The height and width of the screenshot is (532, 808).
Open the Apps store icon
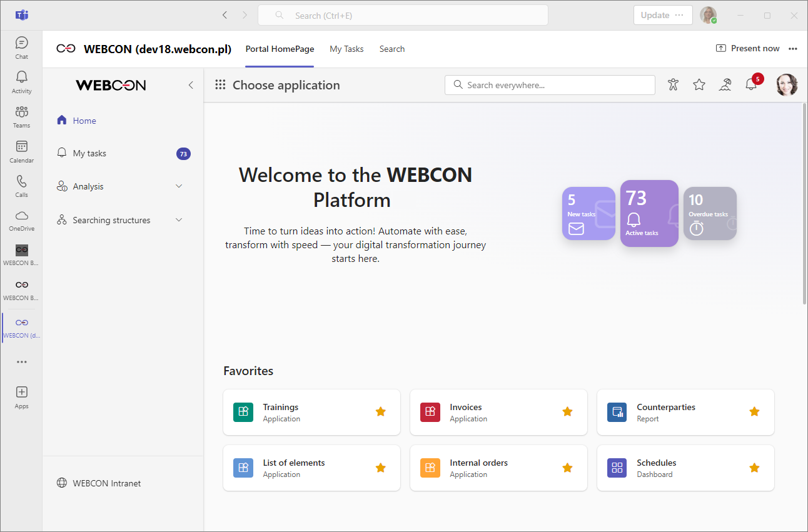point(21,396)
